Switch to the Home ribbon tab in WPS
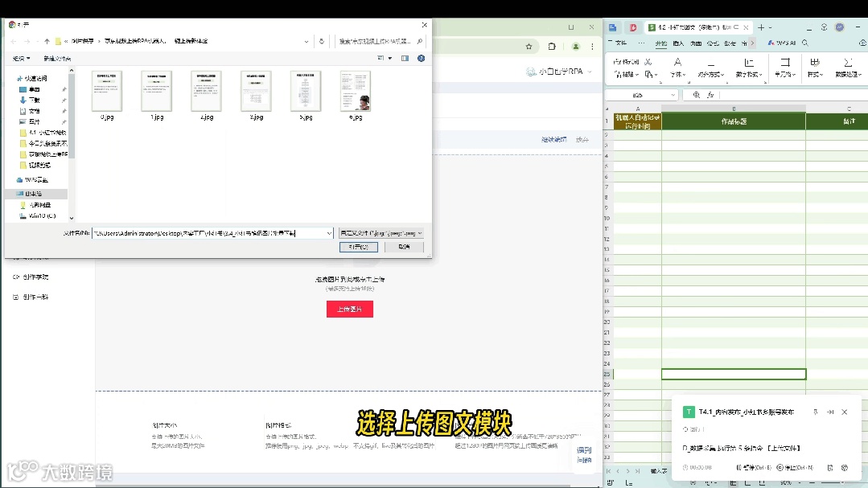This screenshot has height=488, width=868. tap(661, 43)
